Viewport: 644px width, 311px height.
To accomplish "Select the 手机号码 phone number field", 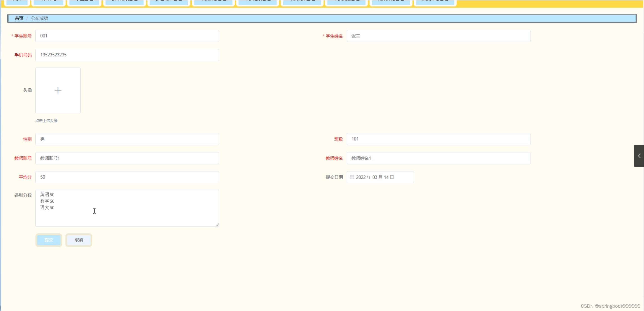I will coord(127,55).
